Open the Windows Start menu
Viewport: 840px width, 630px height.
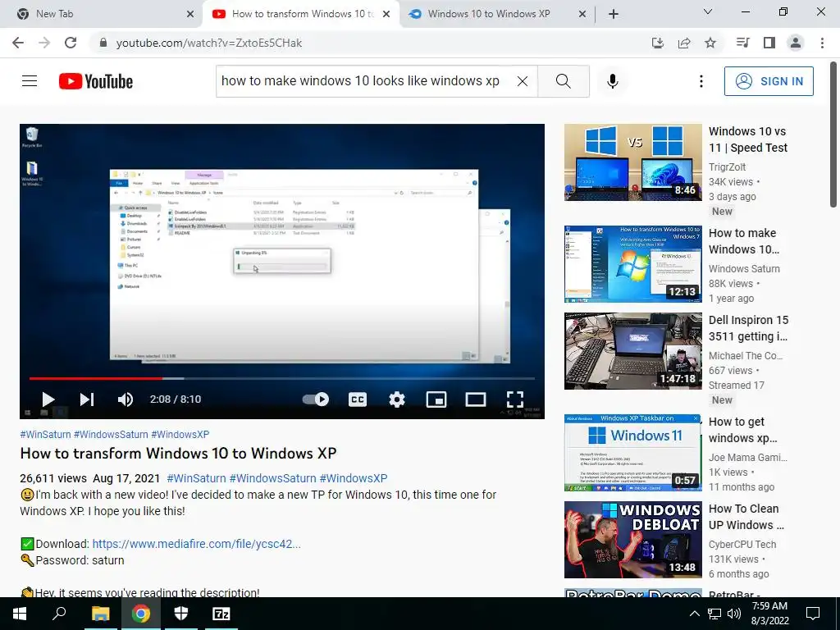pos(20,614)
